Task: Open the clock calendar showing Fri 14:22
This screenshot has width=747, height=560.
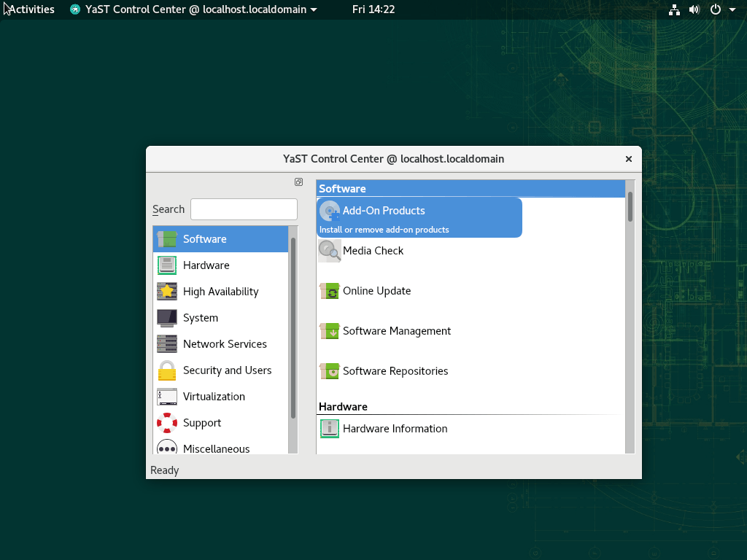Action: (x=373, y=9)
